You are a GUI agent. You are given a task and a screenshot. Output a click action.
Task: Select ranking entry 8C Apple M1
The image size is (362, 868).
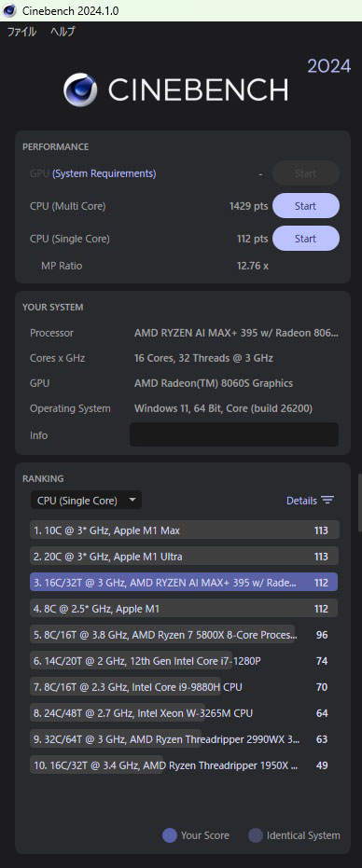coord(184,609)
